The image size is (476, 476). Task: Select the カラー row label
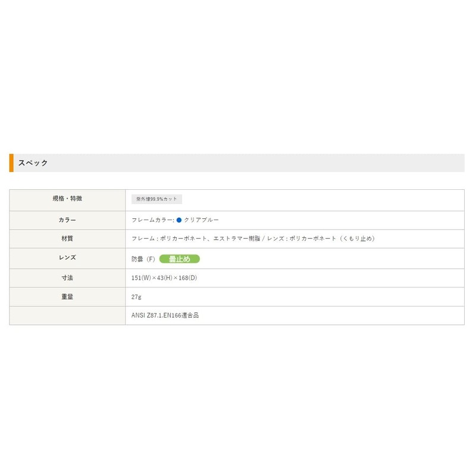(x=67, y=220)
